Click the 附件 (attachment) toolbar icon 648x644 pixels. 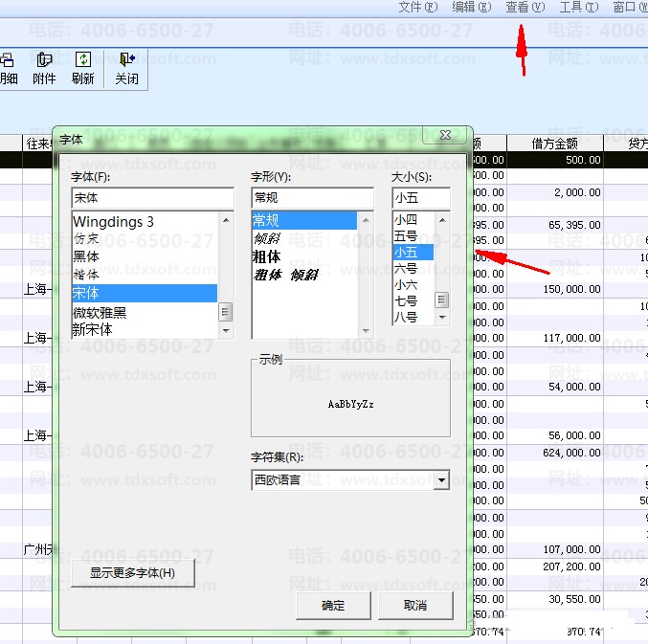pos(44,68)
